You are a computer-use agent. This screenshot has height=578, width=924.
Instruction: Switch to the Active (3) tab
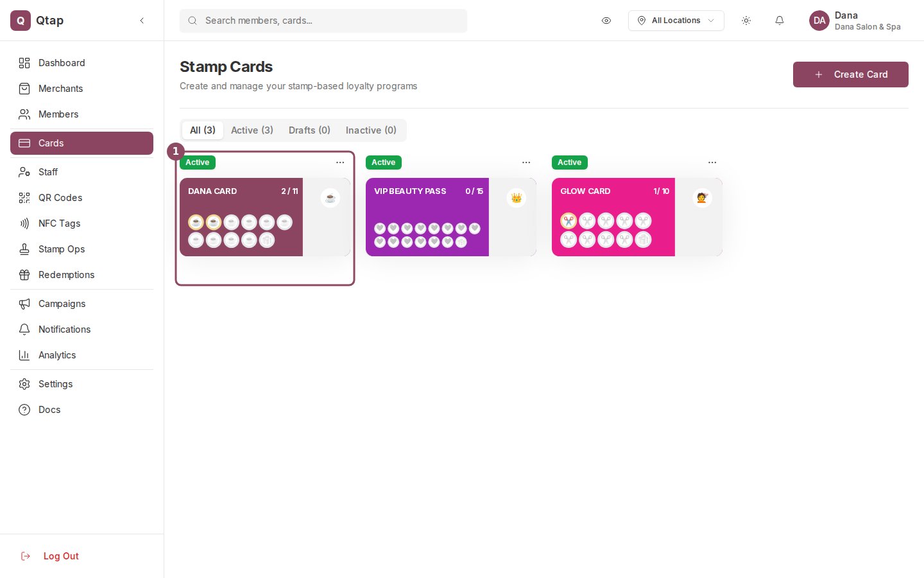point(252,130)
